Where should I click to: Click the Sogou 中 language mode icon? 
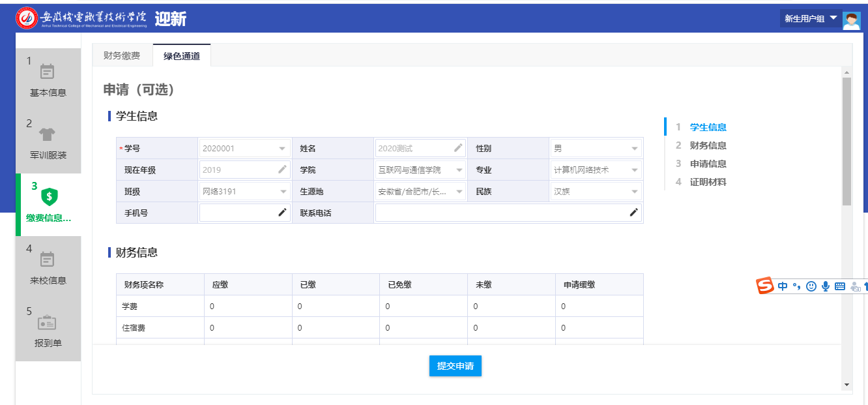click(x=783, y=286)
